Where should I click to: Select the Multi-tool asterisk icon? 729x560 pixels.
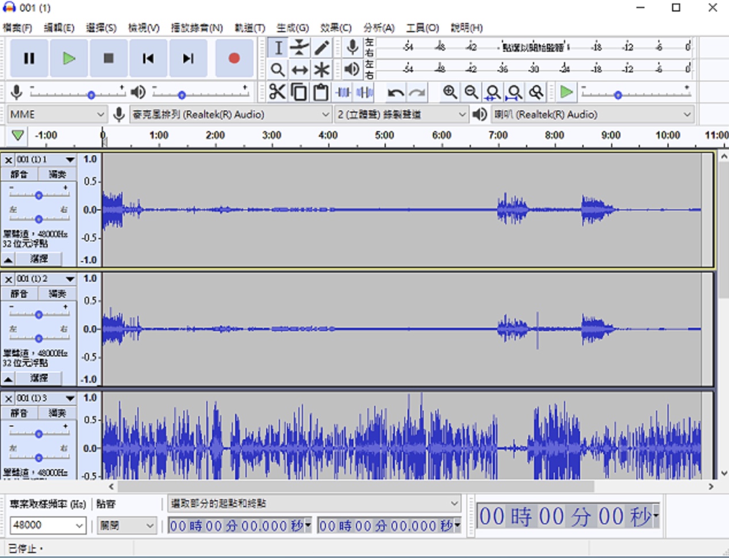click(321, 70)
